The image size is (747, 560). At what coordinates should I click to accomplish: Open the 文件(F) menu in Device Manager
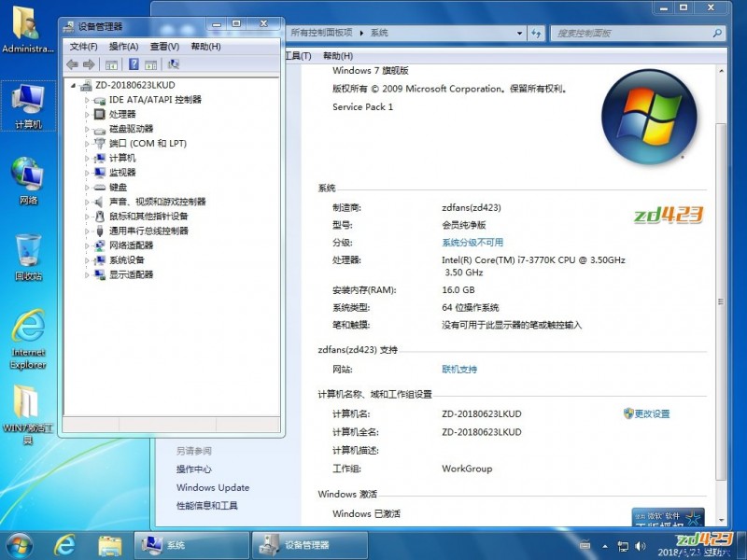[84, 47]
